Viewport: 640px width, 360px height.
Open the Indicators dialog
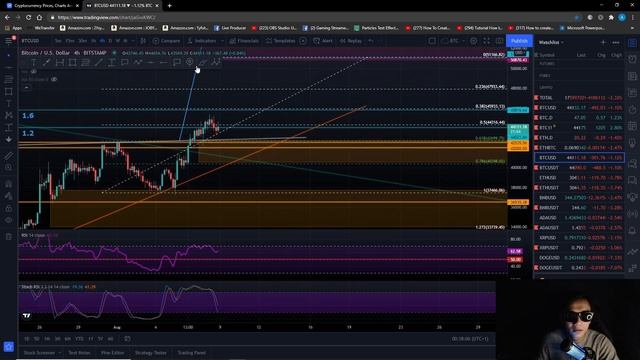pos(202,41)
